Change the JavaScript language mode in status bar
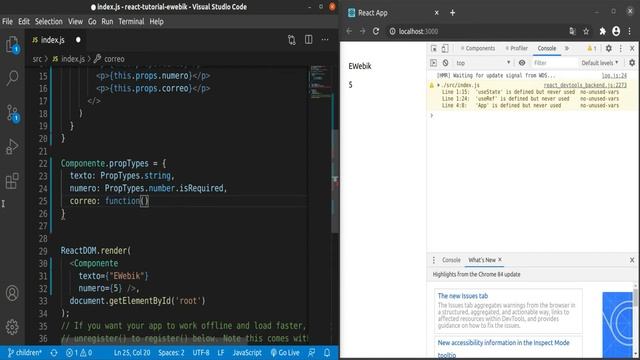640x360 pixels. coord(247,353)
